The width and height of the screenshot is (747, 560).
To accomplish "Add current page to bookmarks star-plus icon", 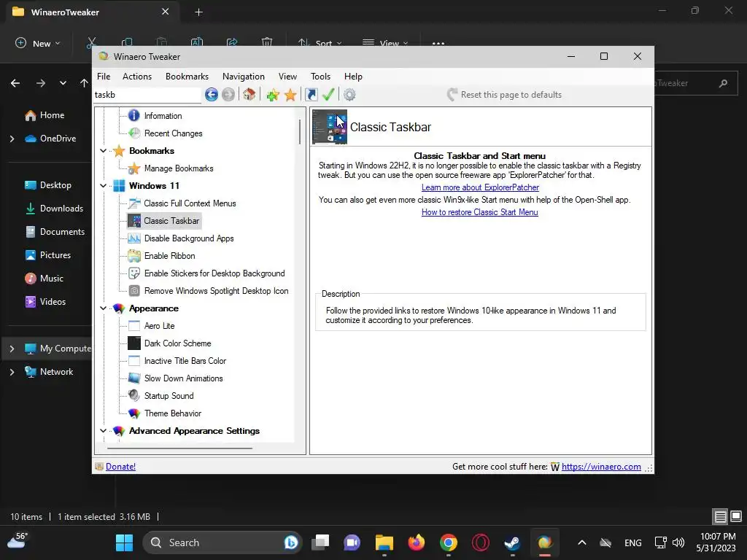I will (x=273, y=96).
